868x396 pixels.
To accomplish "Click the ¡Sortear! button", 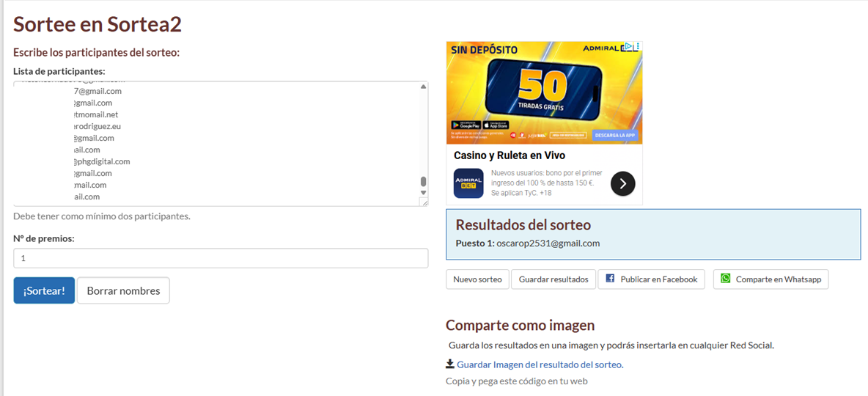I will click(x=44, y=290).
